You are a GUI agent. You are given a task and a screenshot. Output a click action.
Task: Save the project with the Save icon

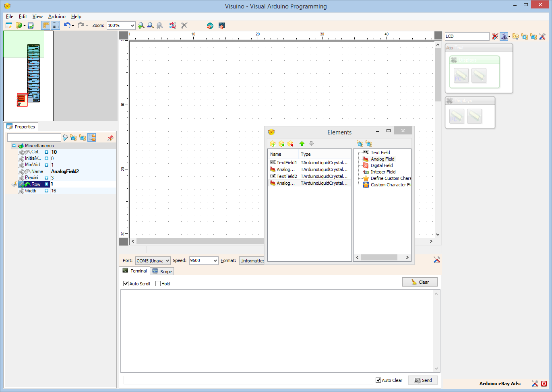[30, 25]
